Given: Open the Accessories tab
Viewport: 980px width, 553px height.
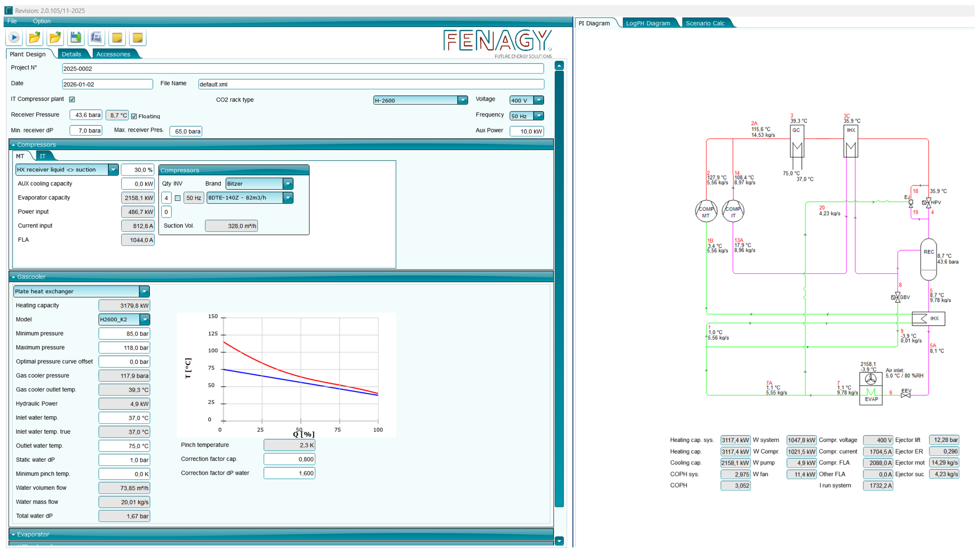Looking at the screenshot, I should coord(113,54).
